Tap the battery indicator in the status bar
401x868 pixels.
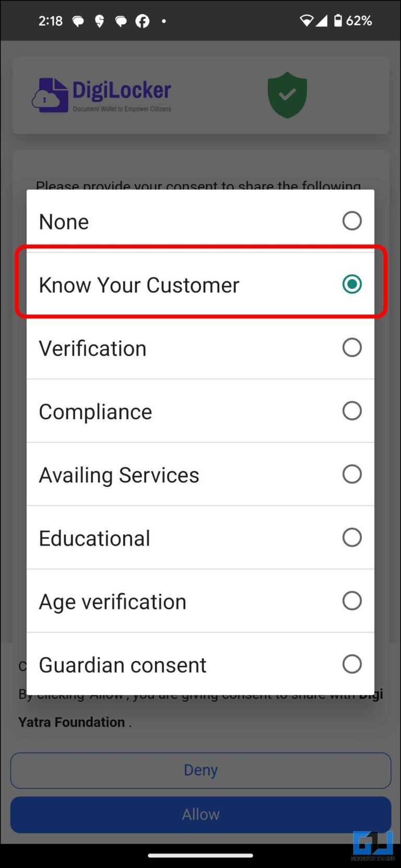click(x=337, y=21)
